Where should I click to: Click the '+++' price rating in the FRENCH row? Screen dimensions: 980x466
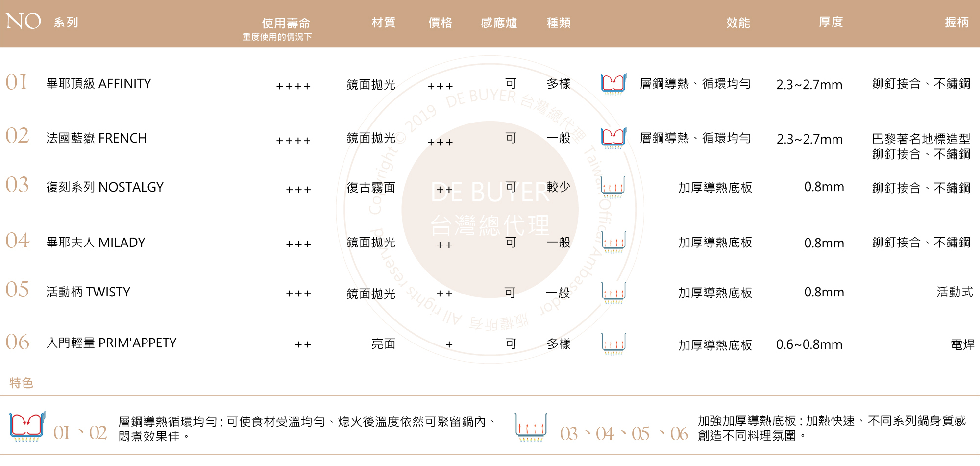(440, 142)
